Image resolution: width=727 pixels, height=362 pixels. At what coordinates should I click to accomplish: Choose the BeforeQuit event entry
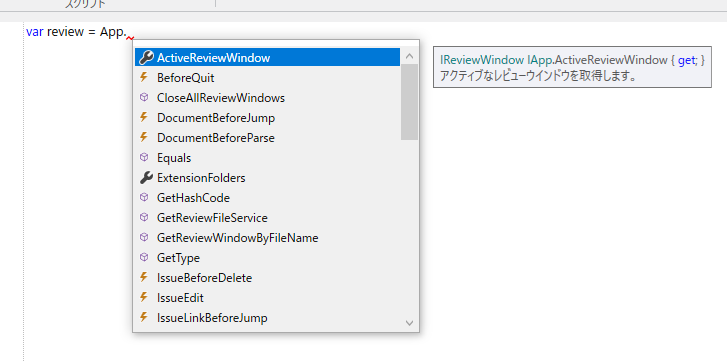268,77
